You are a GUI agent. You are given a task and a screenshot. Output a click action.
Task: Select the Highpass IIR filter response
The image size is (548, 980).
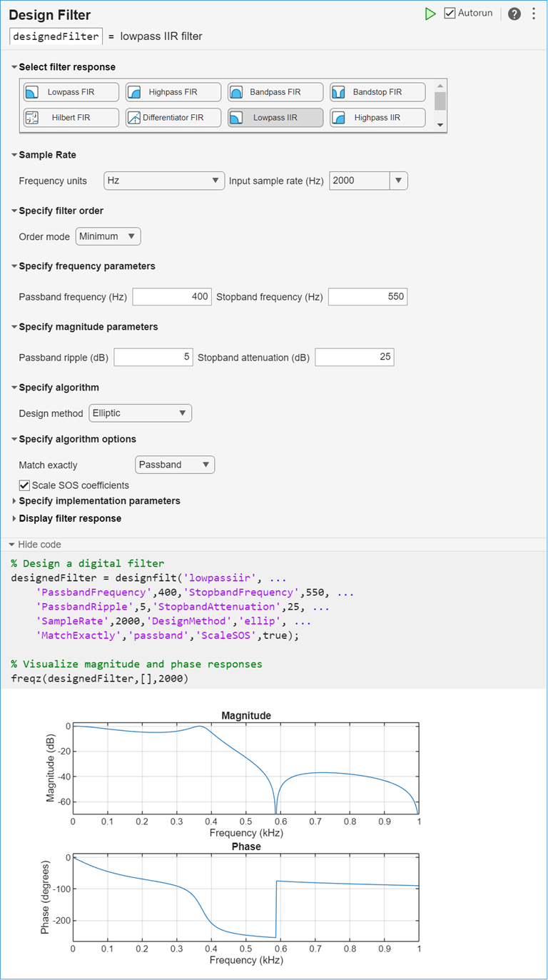click(377, 117)
